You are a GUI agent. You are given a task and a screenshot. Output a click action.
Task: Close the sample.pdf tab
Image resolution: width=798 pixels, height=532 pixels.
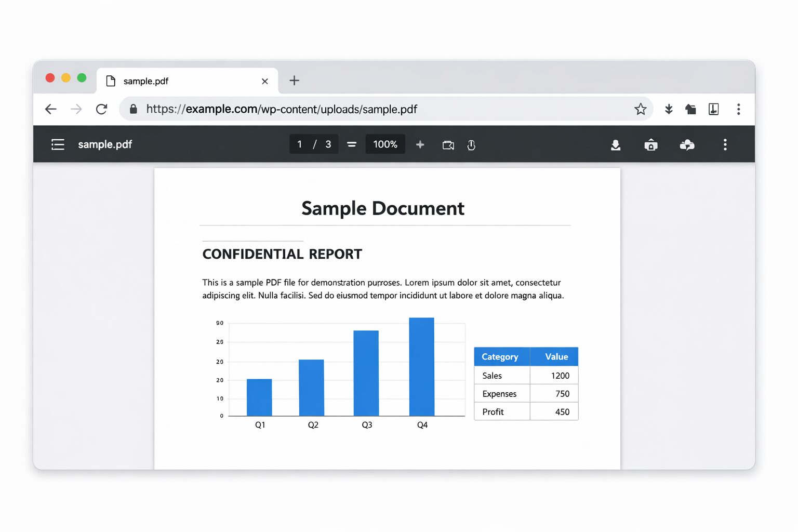pos(265,81)
